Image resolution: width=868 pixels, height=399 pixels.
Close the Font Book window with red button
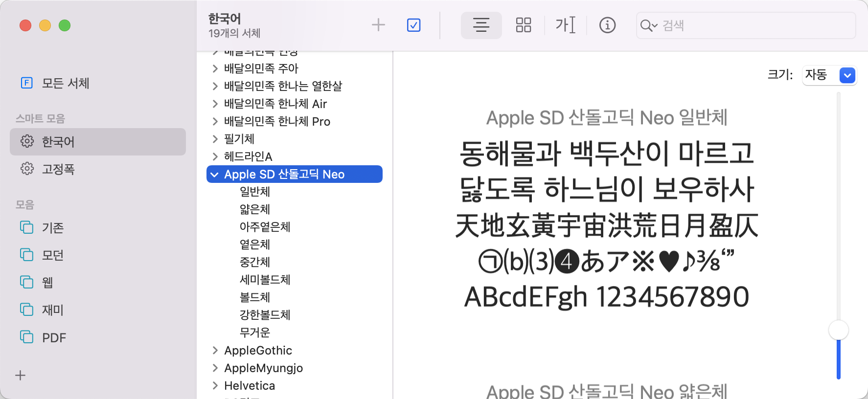(25, 25)
